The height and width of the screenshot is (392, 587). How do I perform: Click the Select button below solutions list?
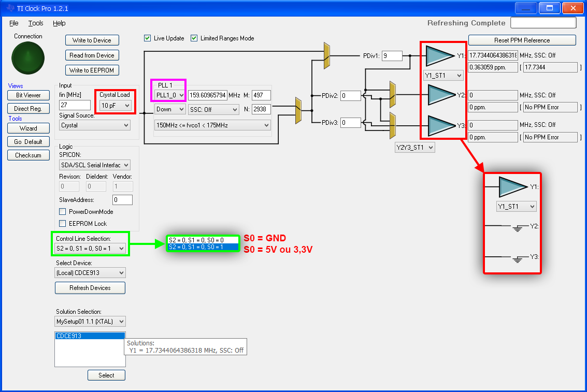pos(106,375)
